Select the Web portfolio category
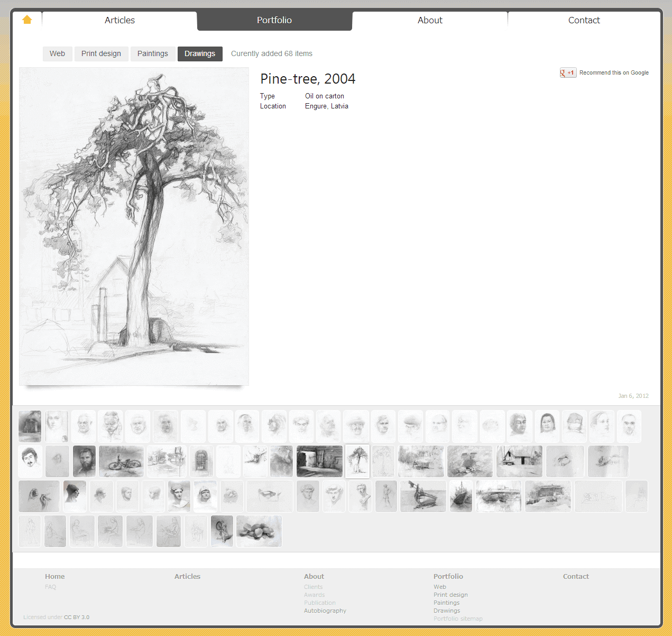 57,53
